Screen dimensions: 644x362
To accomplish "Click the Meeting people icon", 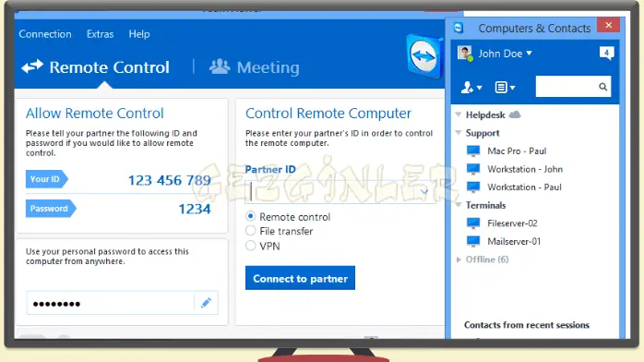I will tap(220, 66).
